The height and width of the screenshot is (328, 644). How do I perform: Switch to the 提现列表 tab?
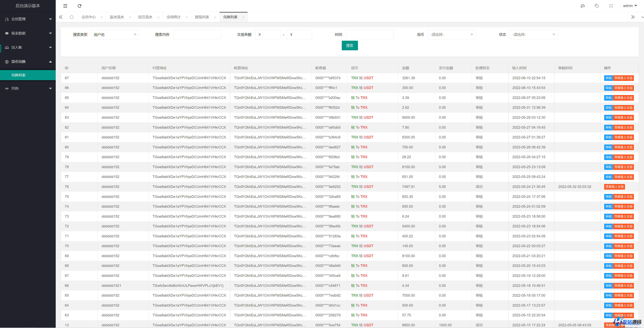tap(202, 17)
